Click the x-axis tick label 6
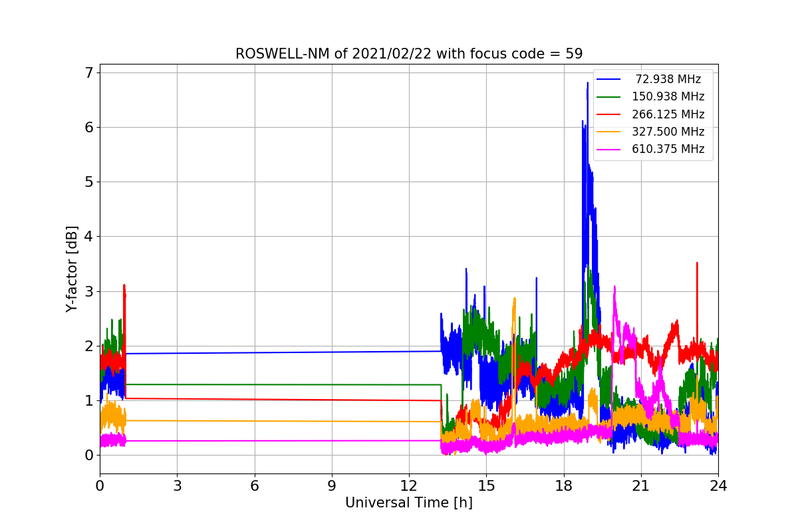The width and height of the screenshot is (798, 532). coord(254,486)
